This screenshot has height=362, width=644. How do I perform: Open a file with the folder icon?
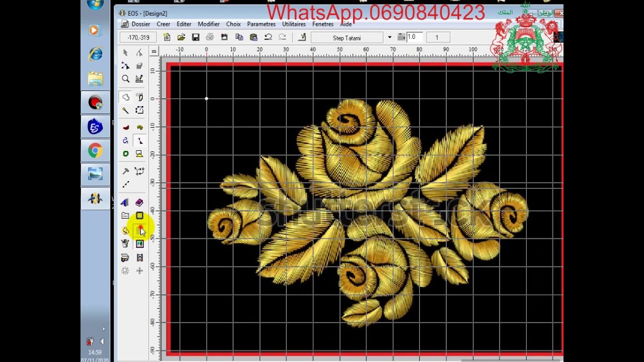click(x=181, y=37)
